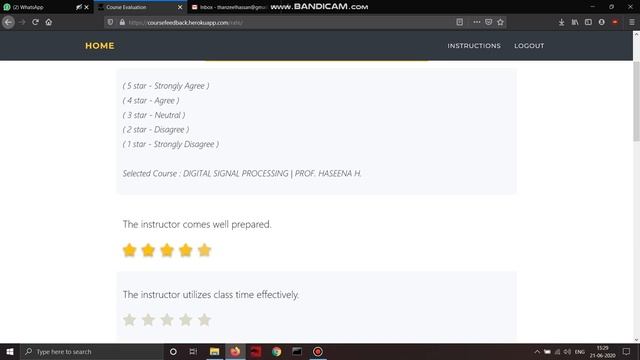Viewport: 640px width, 360px height.
Task: Click LOGOUT in site navbar
Action: 529,46
